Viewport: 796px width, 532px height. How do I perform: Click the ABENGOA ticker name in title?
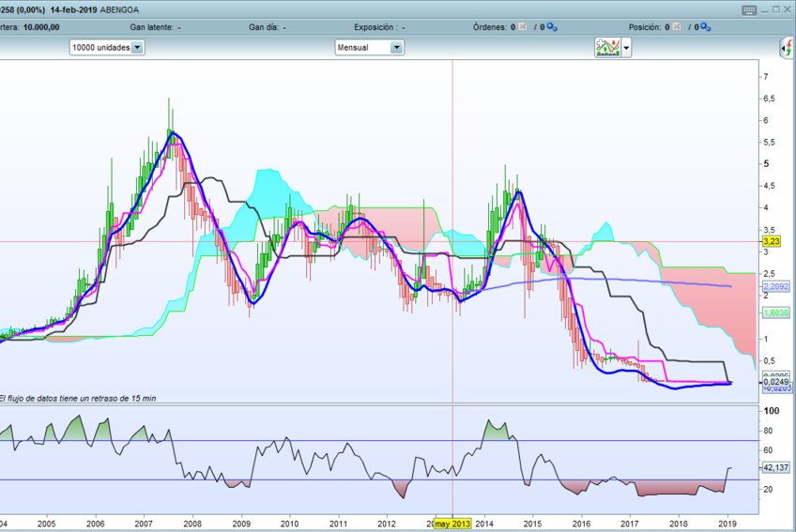(119, 10)
